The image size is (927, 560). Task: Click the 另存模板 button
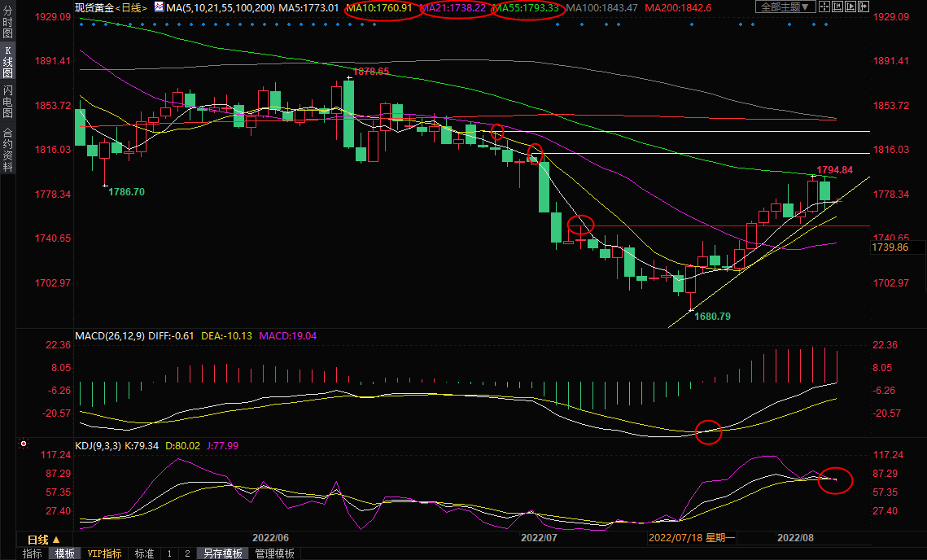tap(222, 553)
